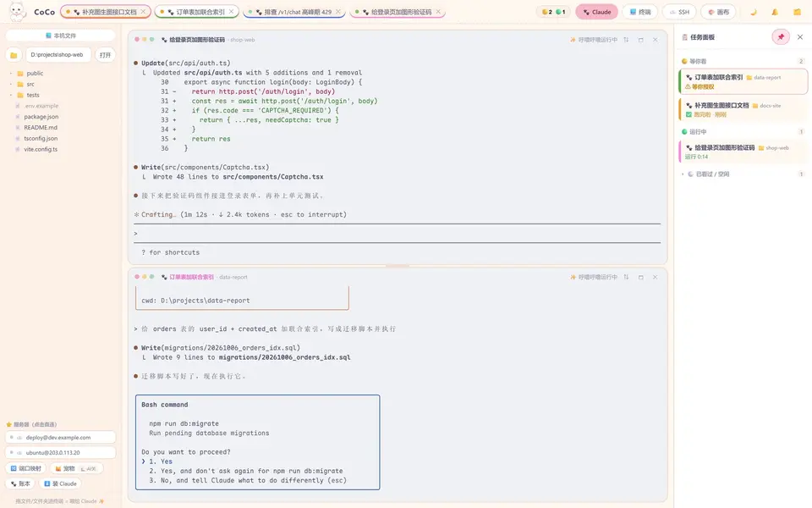Click the folder icon beside the project path
This screenshot has width=812, height=508.
pos(14,55)
